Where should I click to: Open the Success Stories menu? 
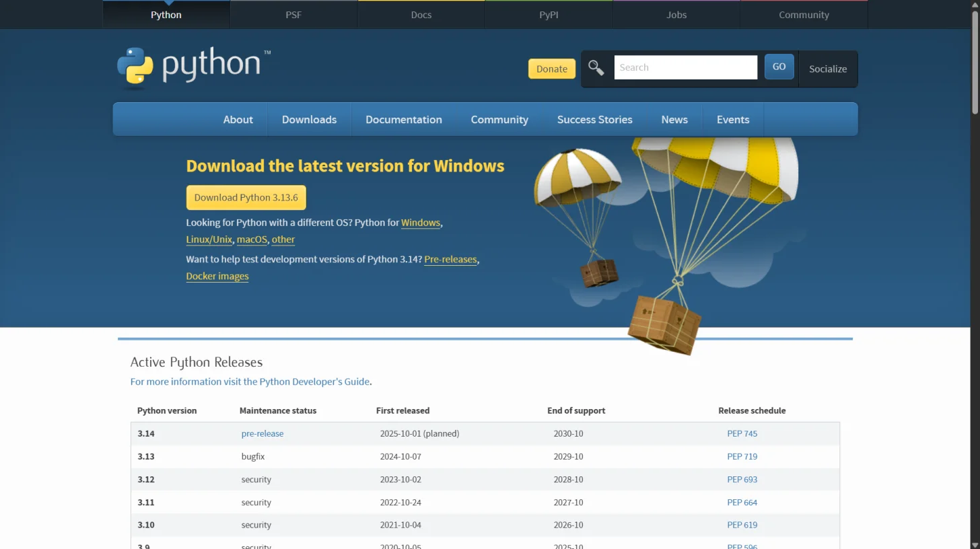pos(595,119)
